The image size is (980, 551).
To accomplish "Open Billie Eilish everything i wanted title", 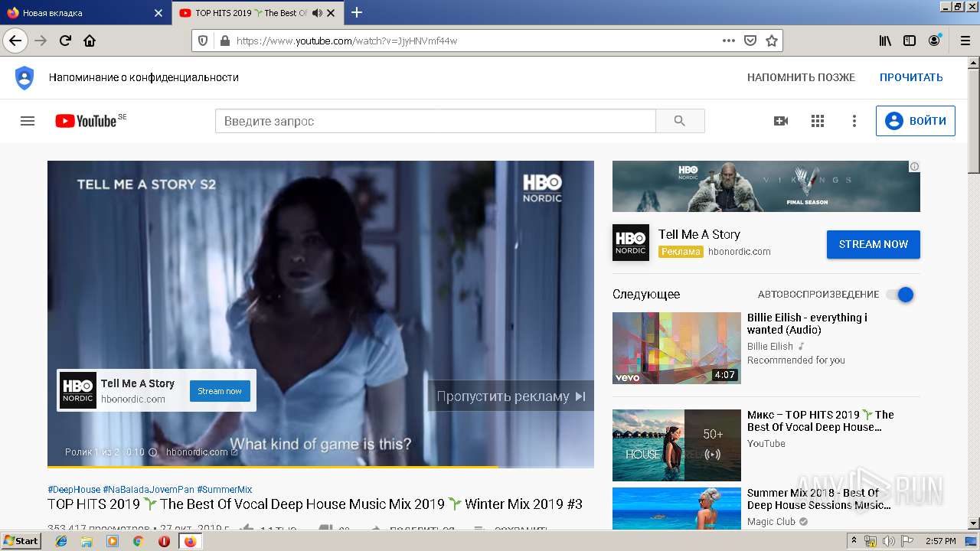I will click(807, 324).
